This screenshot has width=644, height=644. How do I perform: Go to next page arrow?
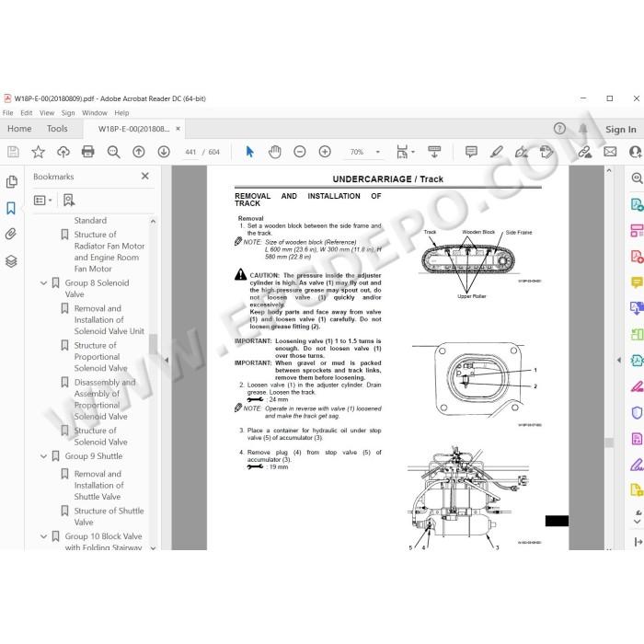pyautogui.click(x=164, y=152)
